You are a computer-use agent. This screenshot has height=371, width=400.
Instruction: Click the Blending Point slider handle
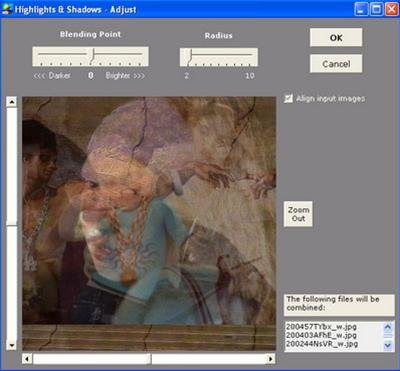pyautogui.click(x=93, y=56)
